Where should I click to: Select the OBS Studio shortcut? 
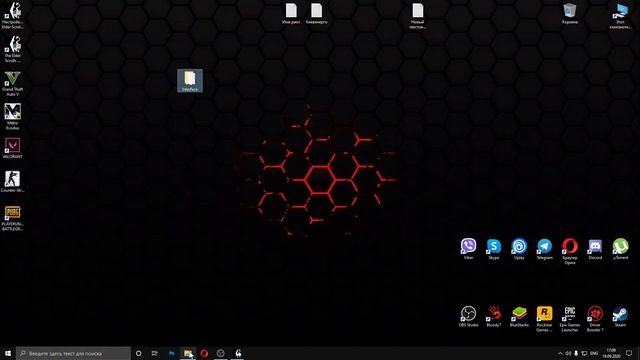click(468, 316)
